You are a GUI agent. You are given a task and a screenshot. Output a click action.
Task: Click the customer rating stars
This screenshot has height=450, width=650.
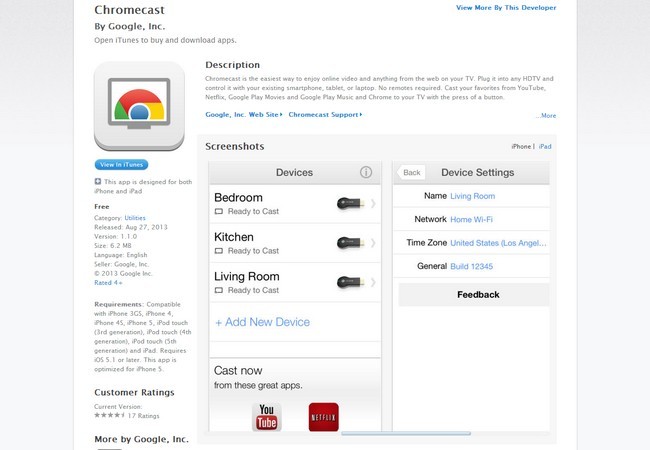pos(109,415)
